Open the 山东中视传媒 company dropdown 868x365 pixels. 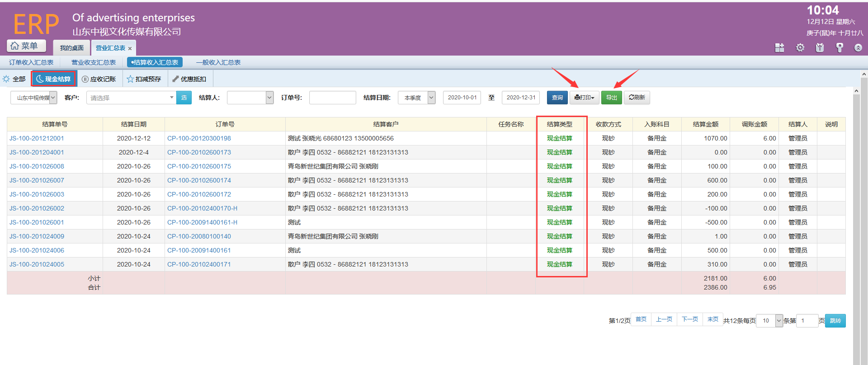click(x=34, y=98)
